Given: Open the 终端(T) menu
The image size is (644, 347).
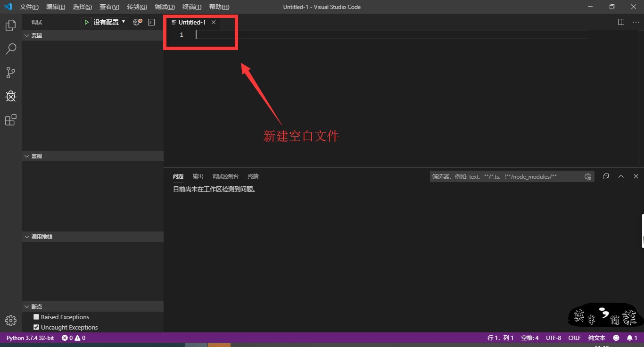Looking at the screenshot, I should (x=192, y=7).
